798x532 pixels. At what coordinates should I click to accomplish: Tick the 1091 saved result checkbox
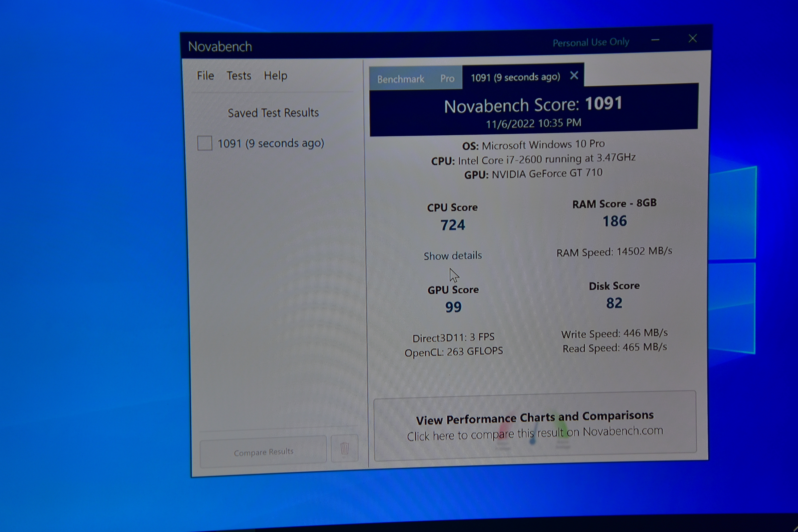(x=205, y=143)
